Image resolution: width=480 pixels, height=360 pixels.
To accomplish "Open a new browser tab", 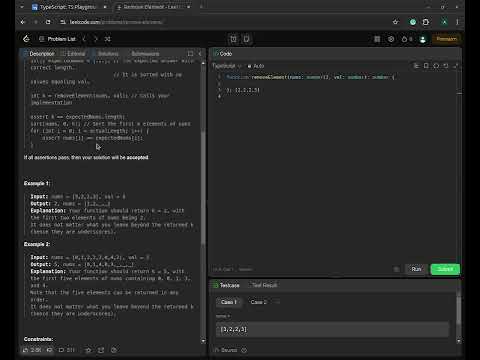I will coord(201,7).
